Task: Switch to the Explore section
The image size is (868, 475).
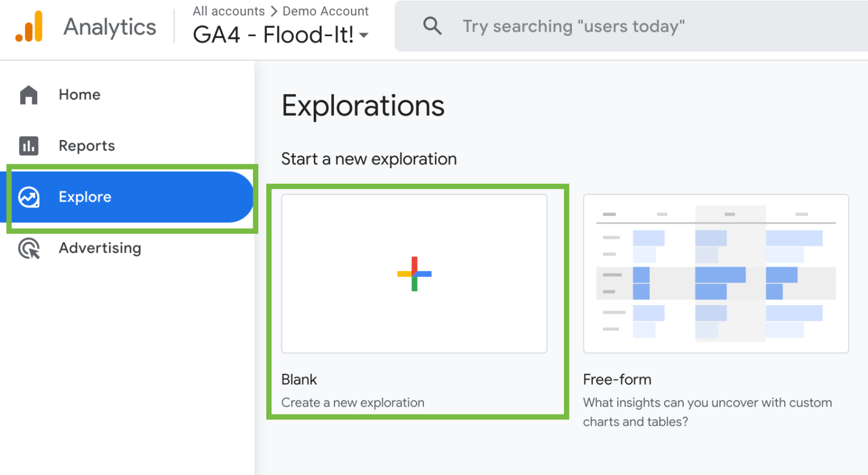Action: (85, 197)
